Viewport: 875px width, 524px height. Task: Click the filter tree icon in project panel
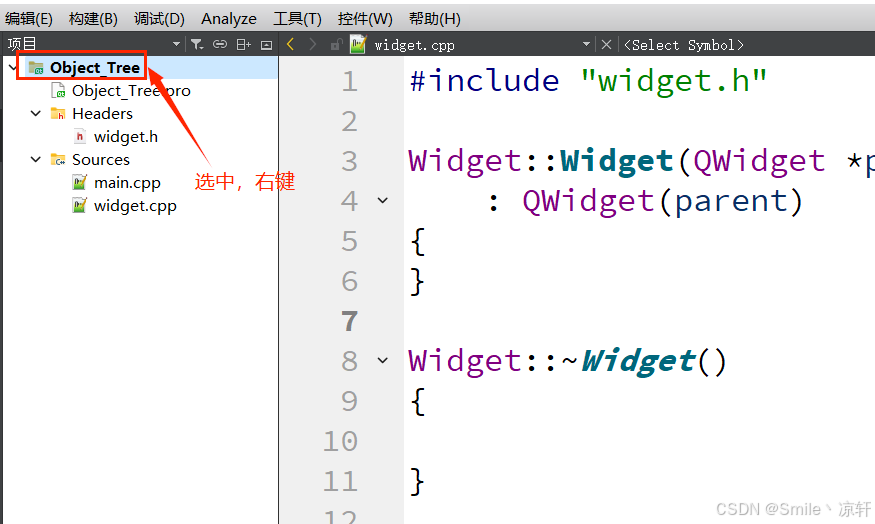(x=196, y=44)
